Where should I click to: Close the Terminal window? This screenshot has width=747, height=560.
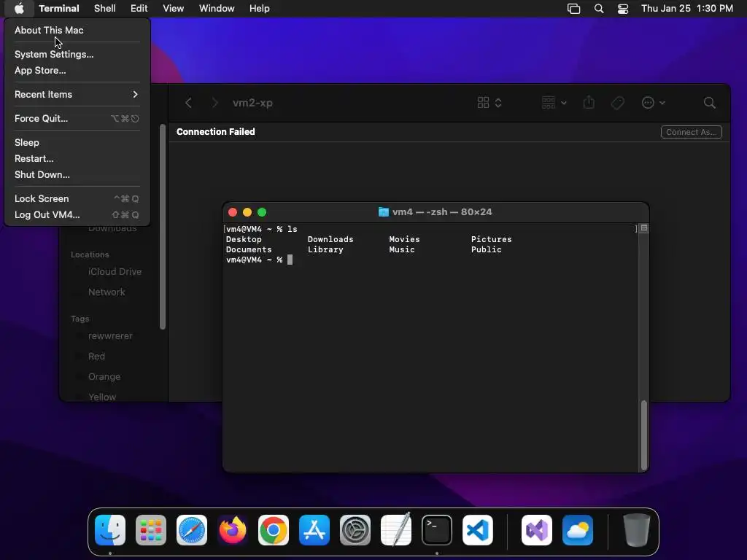(x=233, y=212)
